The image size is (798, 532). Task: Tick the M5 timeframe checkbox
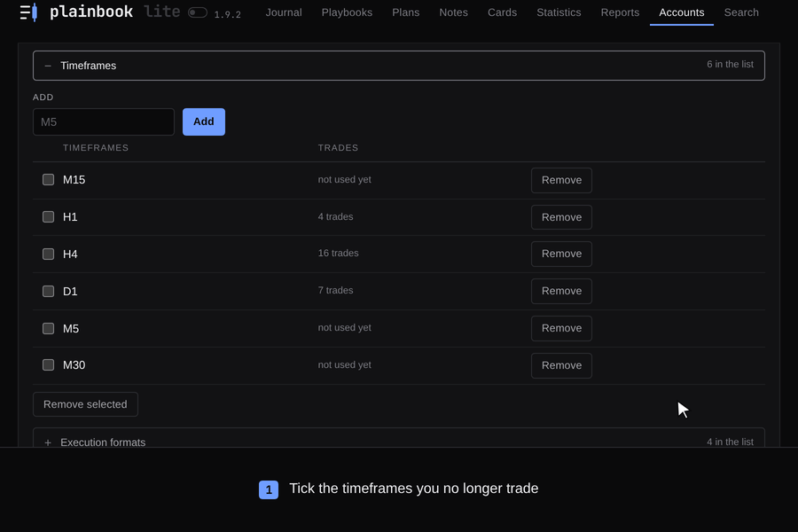pos(49,328)
